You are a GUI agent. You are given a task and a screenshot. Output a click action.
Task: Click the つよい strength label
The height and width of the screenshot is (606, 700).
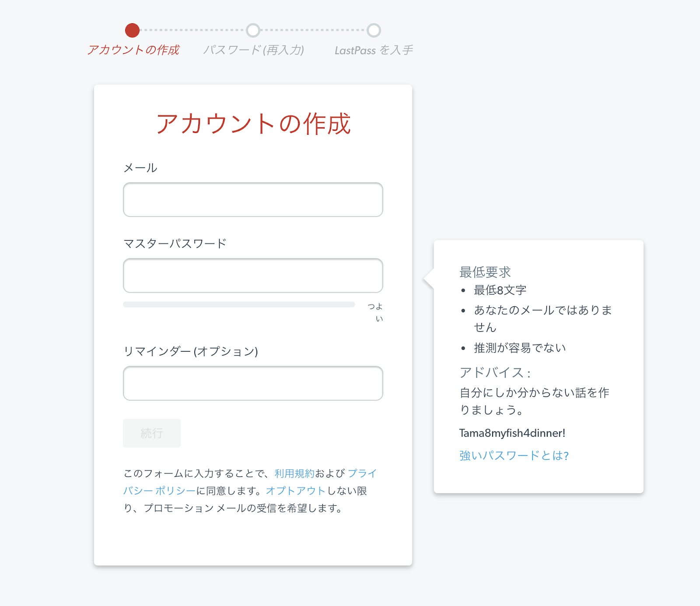[x=375, y=312]
